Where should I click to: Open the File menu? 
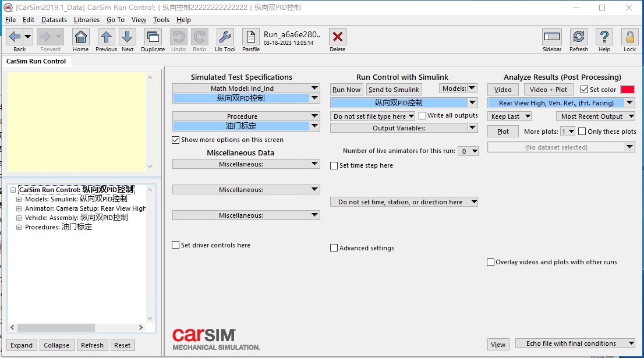(10, 20)
